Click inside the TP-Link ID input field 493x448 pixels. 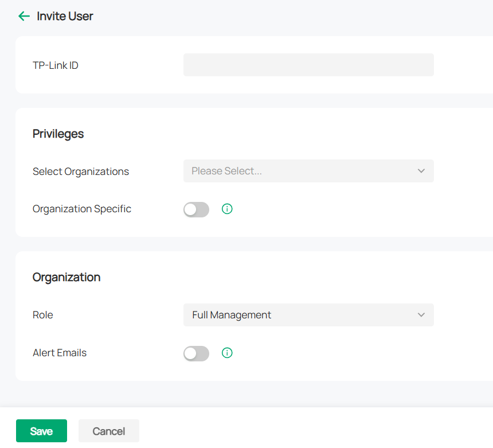point(308,65)
